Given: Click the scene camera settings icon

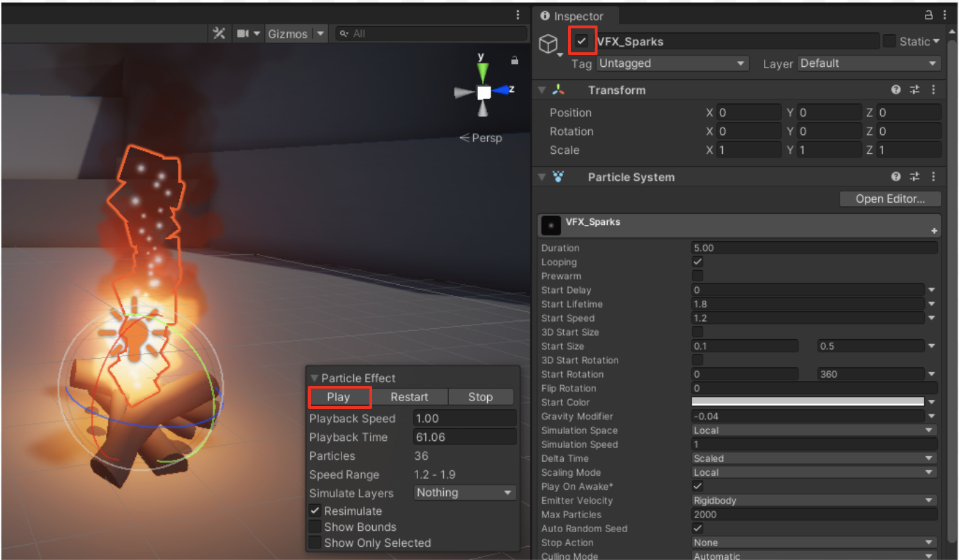Looking at the screenshot, I should pos(243,33).
